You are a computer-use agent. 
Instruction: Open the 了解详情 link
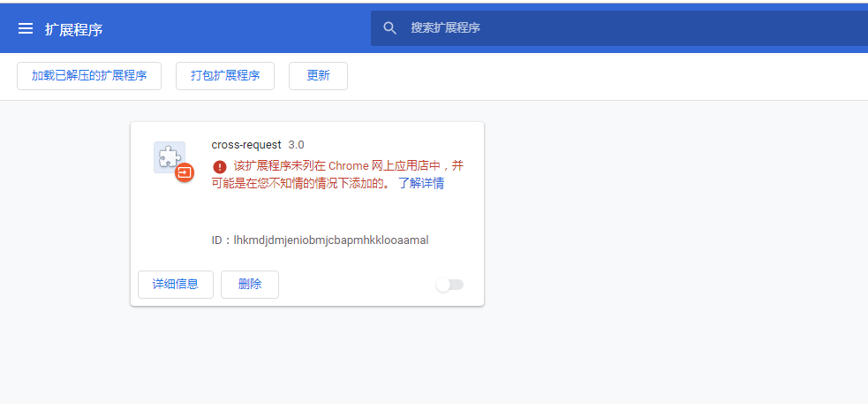tap(420, 184)
